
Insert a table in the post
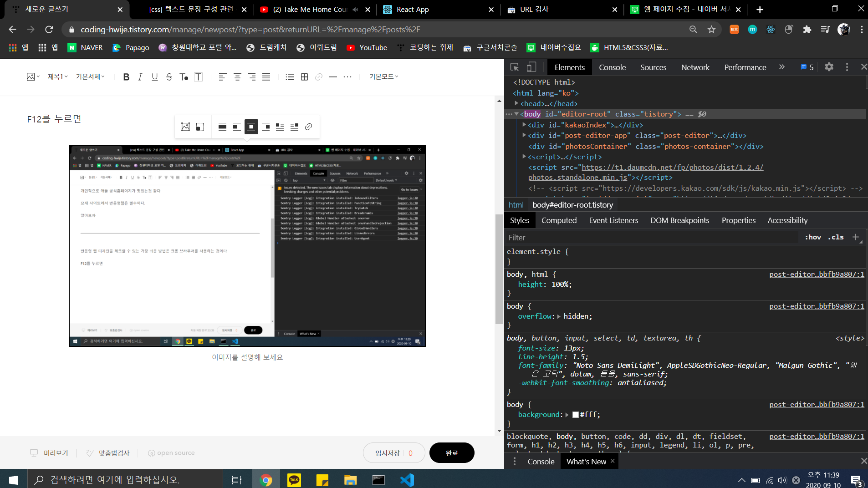[304, 77]
